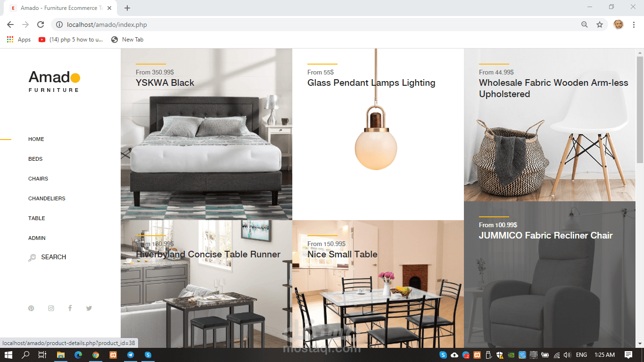Open the CHANDELIERS category
Screen dimensions: 644x362
47,198
